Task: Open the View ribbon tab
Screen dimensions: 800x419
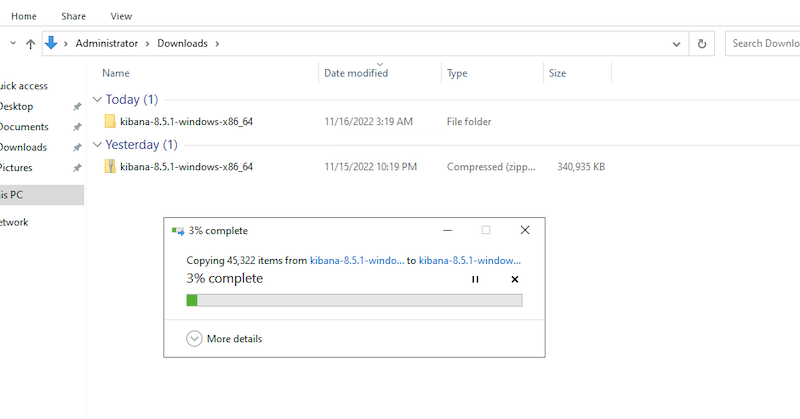Action: (x=121, y=16)
